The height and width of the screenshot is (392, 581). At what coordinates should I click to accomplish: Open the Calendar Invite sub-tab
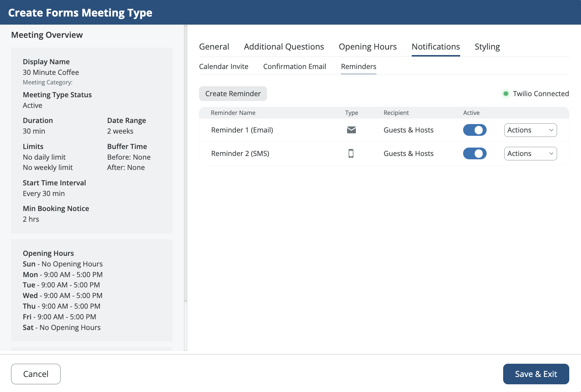[x=223, y=66]
